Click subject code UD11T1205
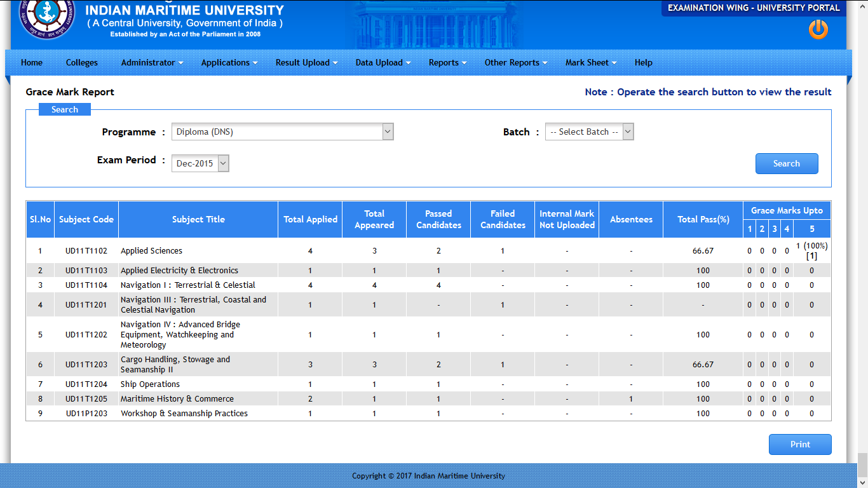The width and height of the screenshot is (868, 488). tap(86, 399)
